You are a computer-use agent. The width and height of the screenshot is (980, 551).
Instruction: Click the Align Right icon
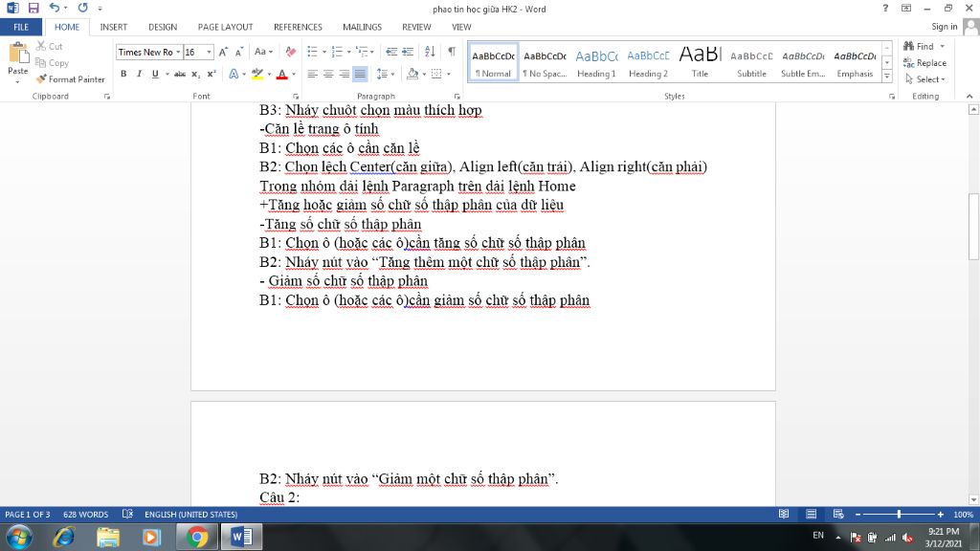point(344,74)
